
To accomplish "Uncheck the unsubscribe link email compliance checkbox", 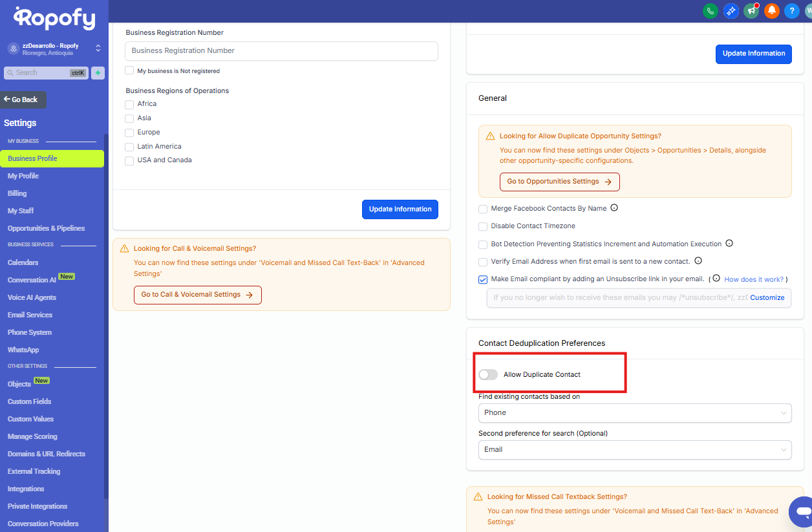I will (x=483, y=280).
